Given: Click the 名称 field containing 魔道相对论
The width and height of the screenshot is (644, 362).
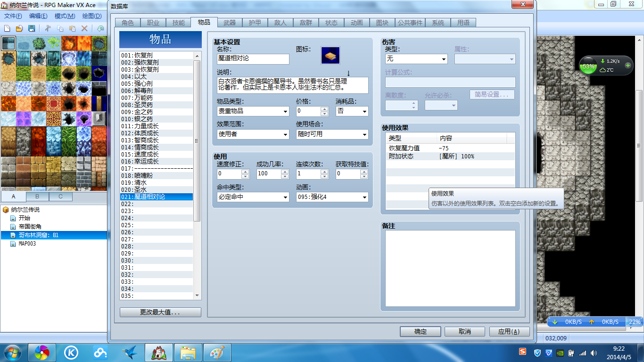Looking at the screenshot, I should click(x=253, y=59).
